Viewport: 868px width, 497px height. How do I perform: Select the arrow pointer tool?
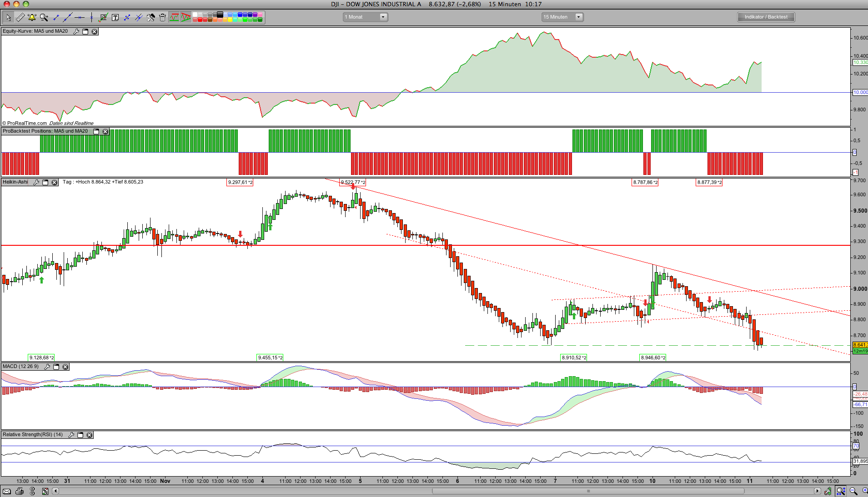tap(8, 17)
